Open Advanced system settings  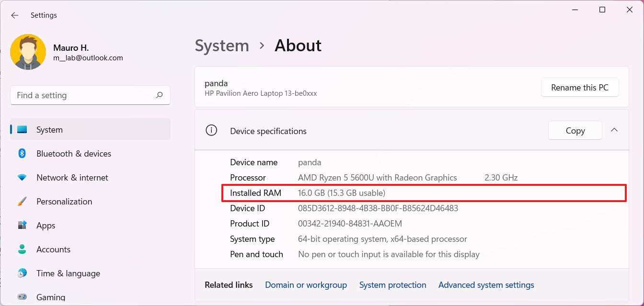486,284
